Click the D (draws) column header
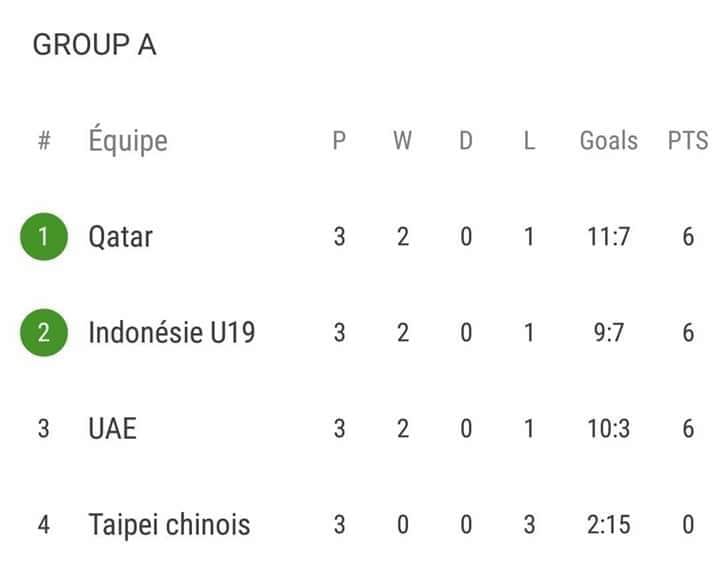This screenshot has width=720, height=586. pyautogui.click(x=465, y=141)
